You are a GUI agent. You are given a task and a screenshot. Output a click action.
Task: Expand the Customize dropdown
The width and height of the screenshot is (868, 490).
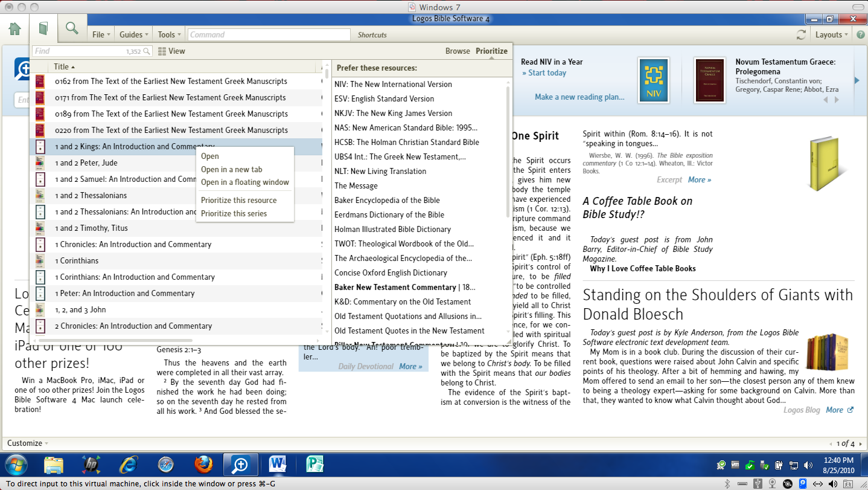tap(28, 443)
